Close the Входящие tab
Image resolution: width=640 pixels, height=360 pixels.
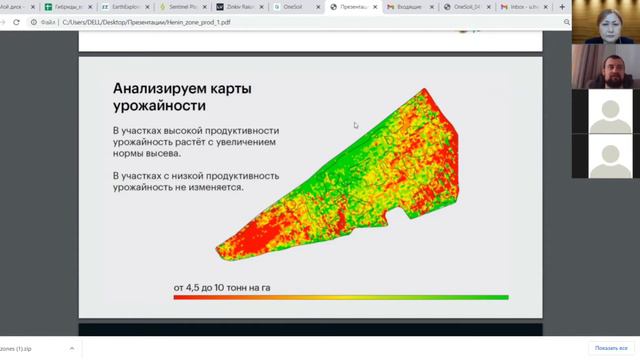coord(432,7)
